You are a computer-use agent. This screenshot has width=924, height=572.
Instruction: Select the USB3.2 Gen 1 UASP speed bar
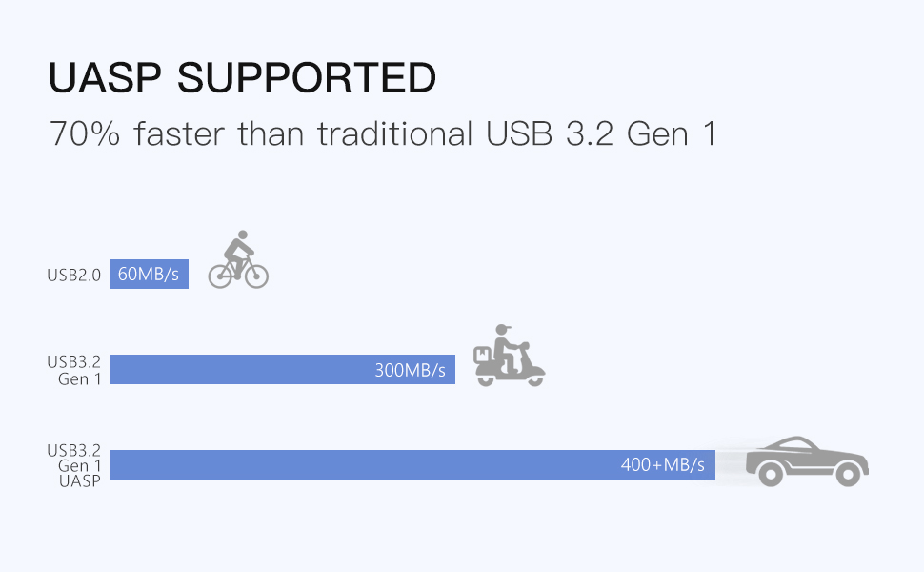point(412,465)
